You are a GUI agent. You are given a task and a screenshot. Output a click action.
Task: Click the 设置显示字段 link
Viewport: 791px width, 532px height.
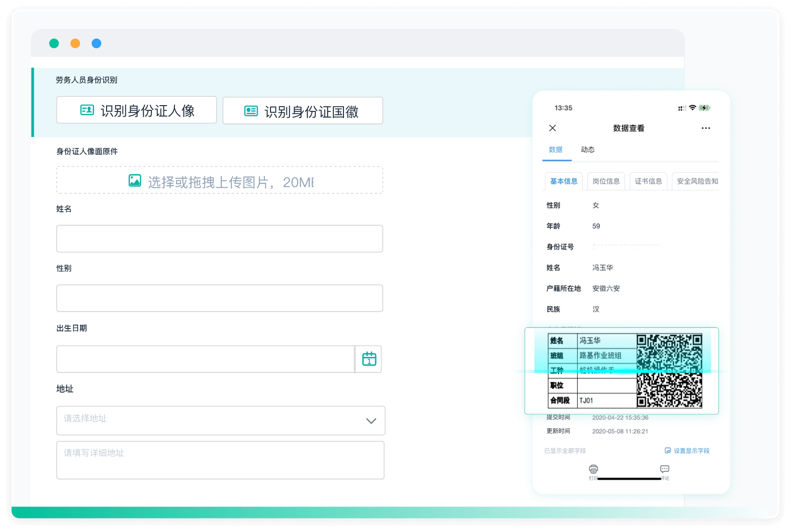click(691, 450)
